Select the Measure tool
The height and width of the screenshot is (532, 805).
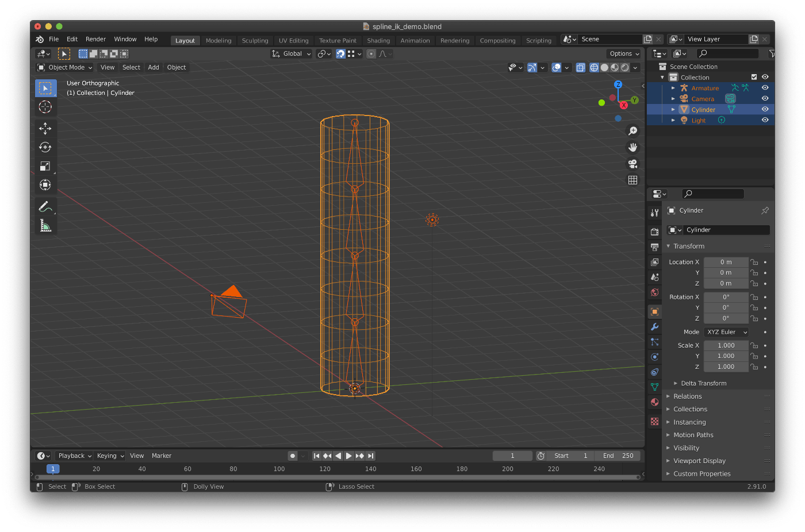(x=45, y=225)
